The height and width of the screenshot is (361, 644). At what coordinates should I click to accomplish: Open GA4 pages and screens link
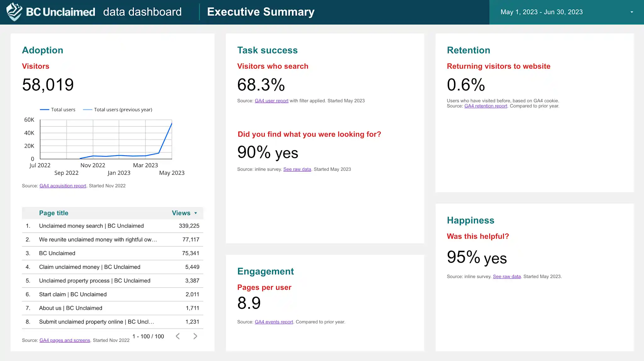point(64,340)
